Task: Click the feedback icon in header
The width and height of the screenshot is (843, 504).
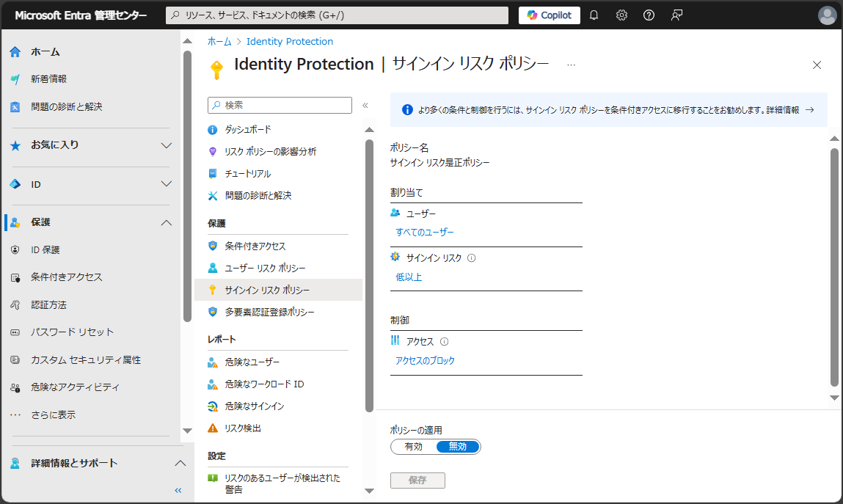Action: coord(676,15)
